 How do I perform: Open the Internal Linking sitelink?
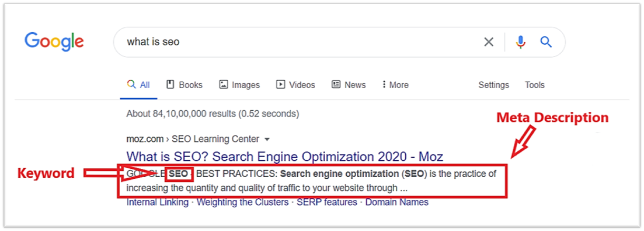(158, 203)
